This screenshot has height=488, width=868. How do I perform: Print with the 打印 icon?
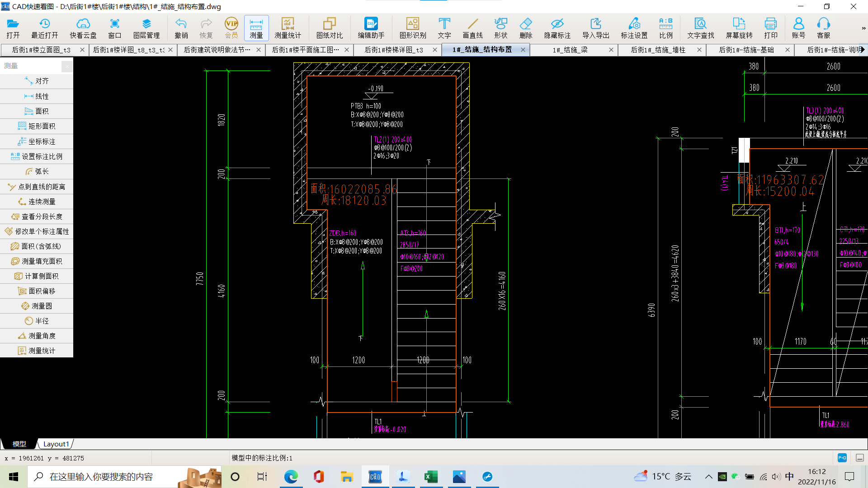(x=771, y=28)
